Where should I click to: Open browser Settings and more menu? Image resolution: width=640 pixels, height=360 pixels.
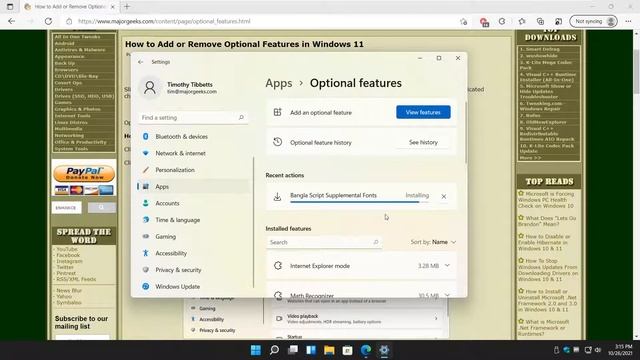click(x=628, y=21)
